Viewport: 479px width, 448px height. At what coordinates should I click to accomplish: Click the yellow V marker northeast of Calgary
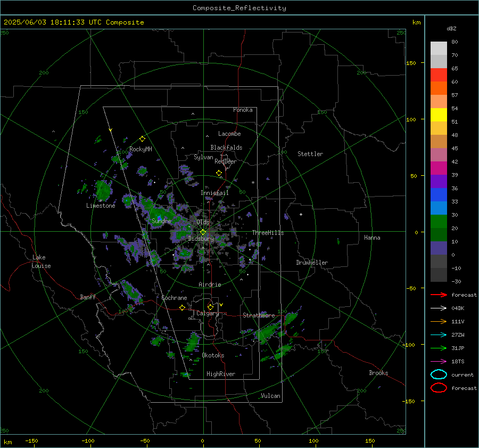tap(221, 305)
